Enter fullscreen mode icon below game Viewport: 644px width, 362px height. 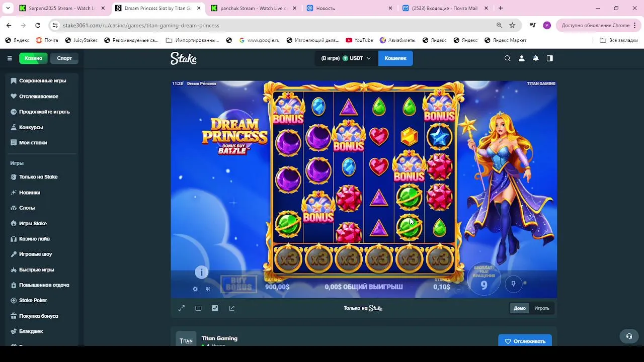coord(182,308)
